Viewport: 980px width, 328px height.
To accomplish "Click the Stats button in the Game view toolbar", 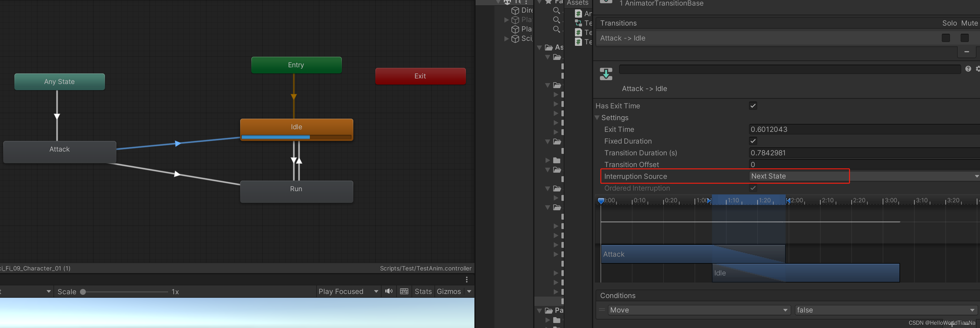I will click(423, 291).
